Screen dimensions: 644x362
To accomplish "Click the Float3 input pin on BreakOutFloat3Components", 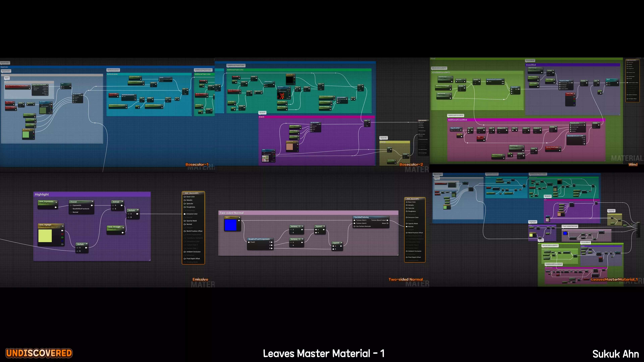I will (249, 242).
